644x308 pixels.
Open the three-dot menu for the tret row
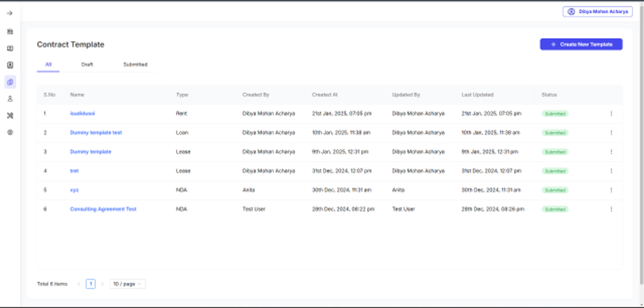611,171
